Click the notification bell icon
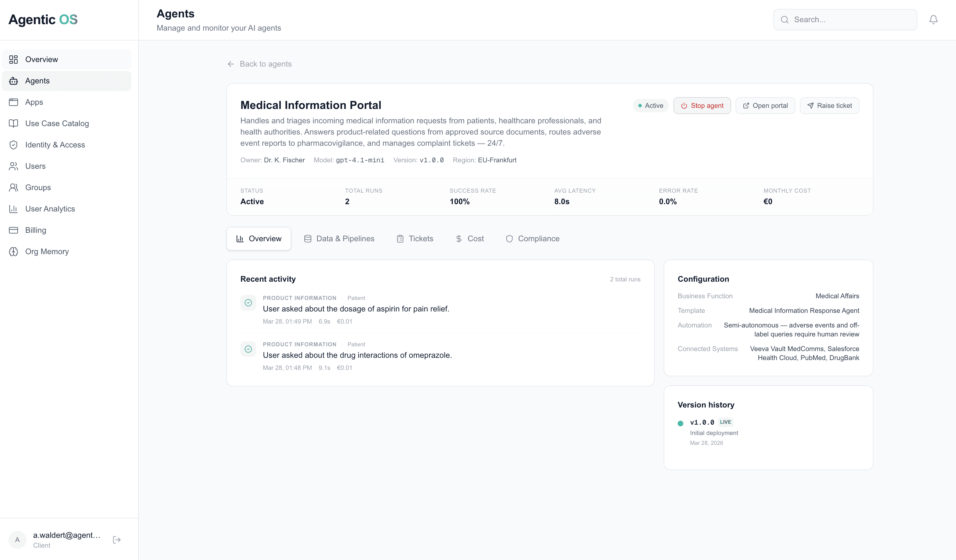Image resolution: width=956 pixels, height=560 pixels. [x=933, y=20]
